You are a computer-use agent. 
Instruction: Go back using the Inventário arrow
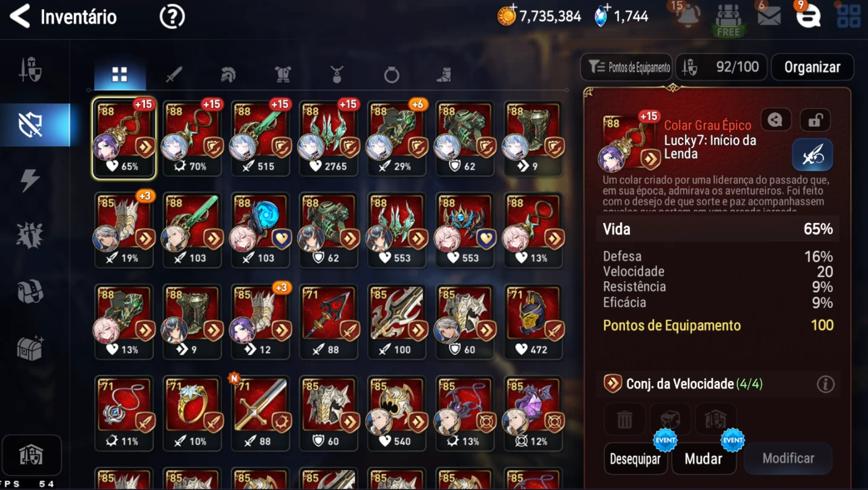coord(20,17)
